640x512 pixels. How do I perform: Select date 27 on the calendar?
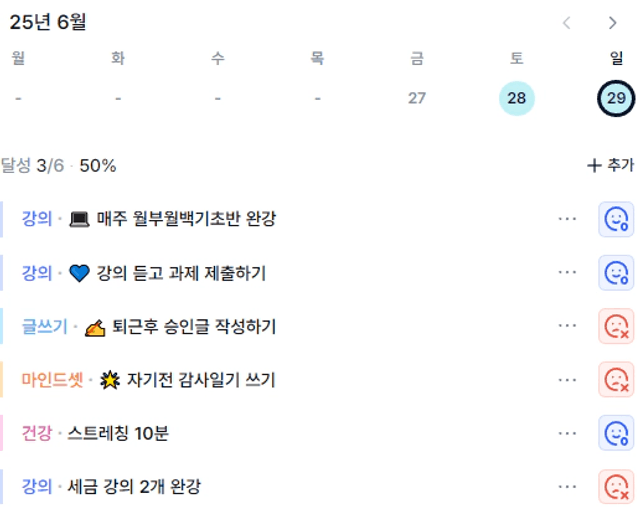pos(417,98)
